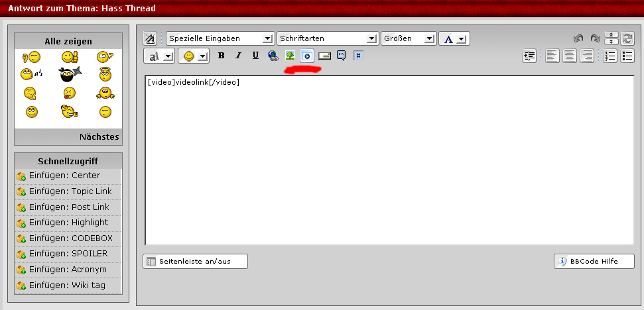
Task: Click the indent text icon
Action: pyautogui.click(x=529, y=56)
